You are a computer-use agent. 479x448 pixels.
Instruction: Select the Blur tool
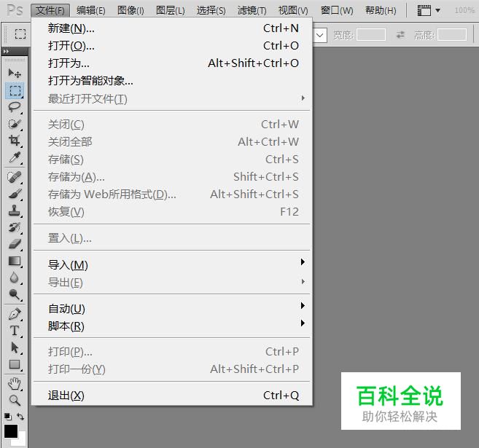[x=15, y=278]
